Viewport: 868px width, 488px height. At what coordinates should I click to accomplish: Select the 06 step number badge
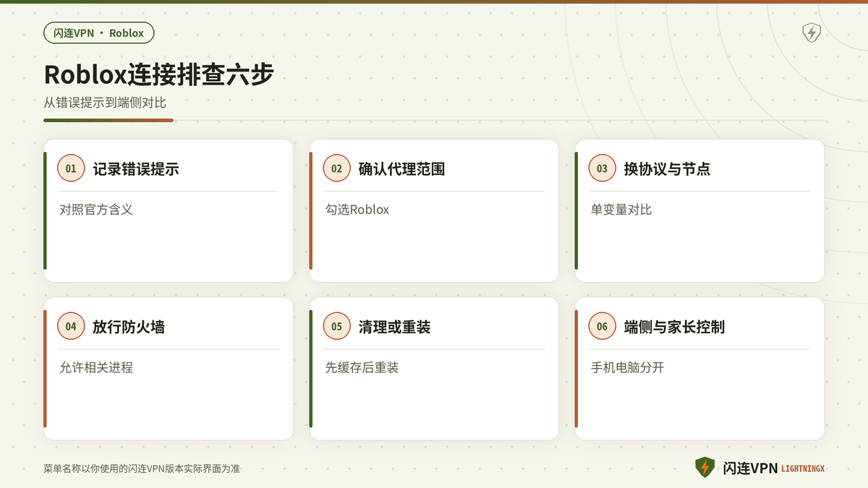[602, 327]
